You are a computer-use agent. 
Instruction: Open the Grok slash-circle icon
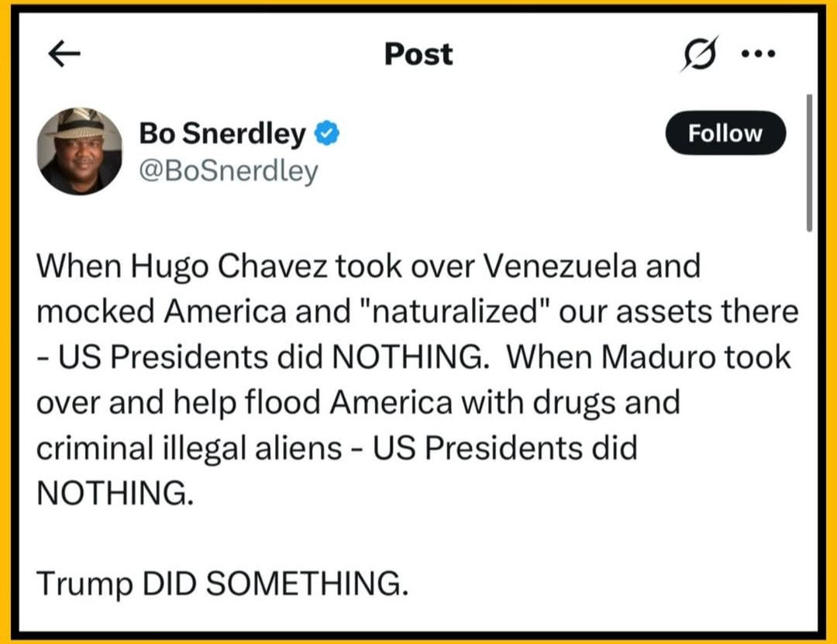coord(697,54)
